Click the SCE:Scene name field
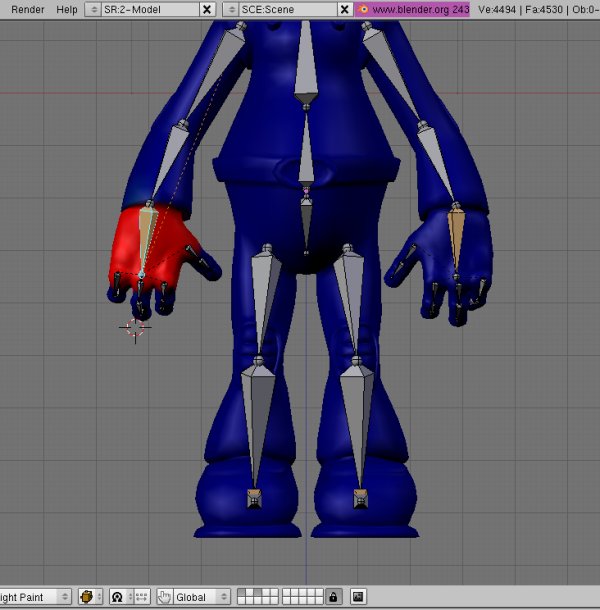Viewport: 600px width, 610px height. [288, 9]
